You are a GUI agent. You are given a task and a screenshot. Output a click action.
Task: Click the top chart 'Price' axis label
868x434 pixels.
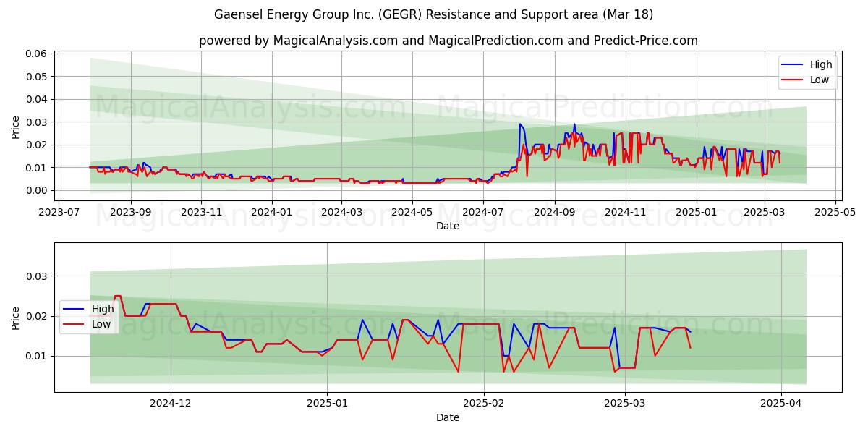[16, 126]
